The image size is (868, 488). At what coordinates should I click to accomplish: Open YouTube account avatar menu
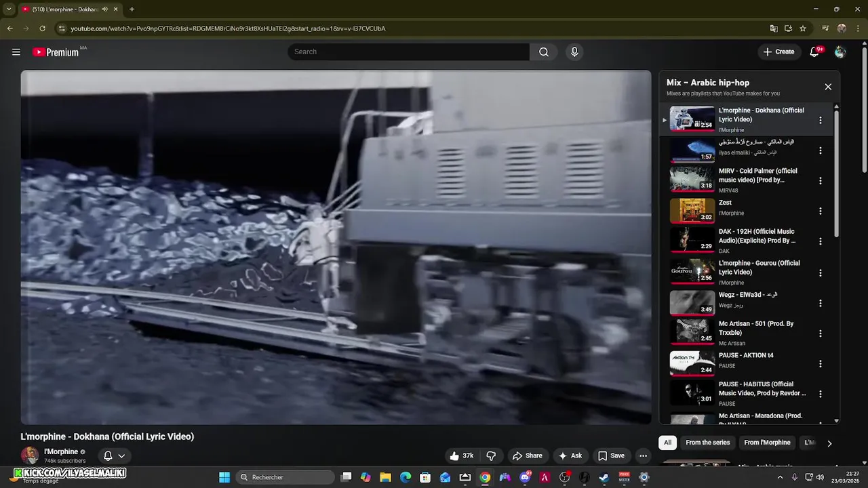[840, 52]
